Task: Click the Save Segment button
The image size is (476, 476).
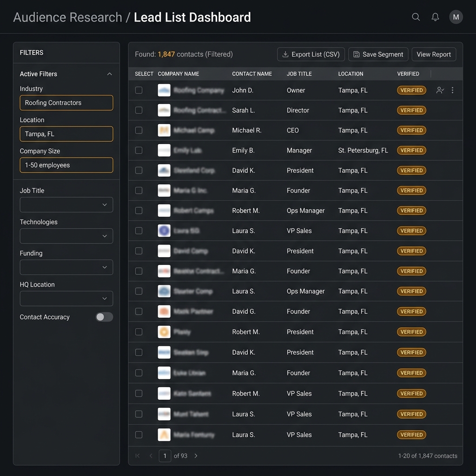Action: pos(378,54)
